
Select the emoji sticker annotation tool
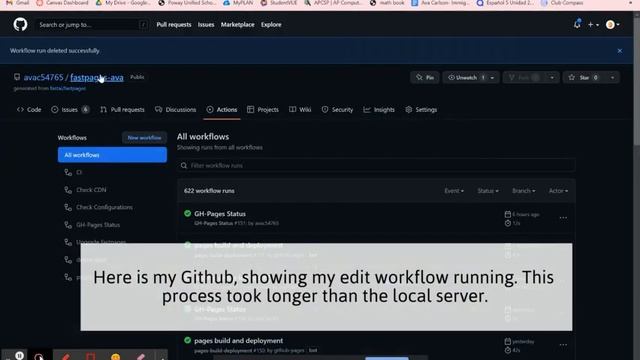(x=116, y=357)
